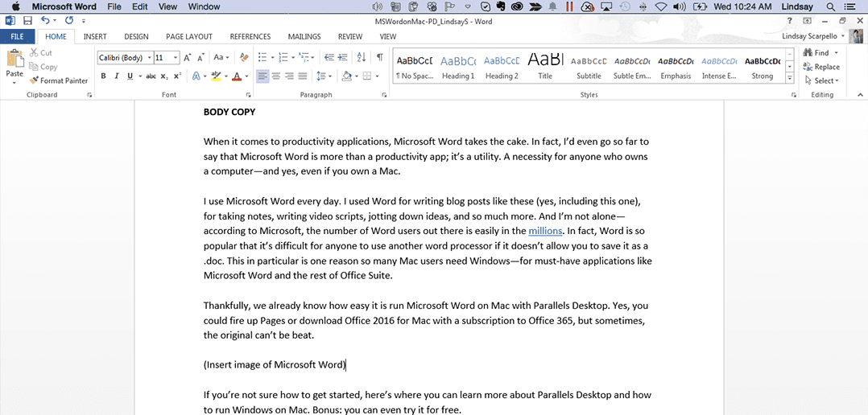The width and height of the screenshot is (868, 415).
Task: Apply the Intense Emphasis style thumbnail
Action: click(719, 67)
